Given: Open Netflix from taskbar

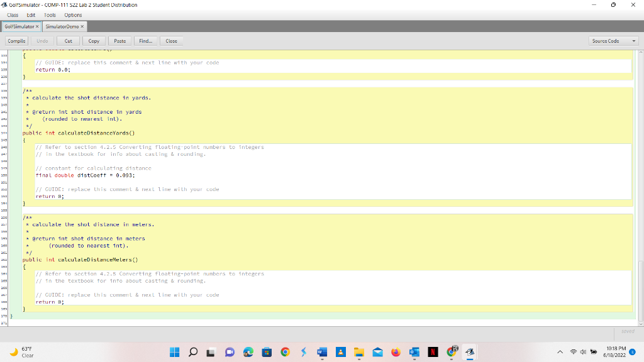Looking at the screenshot, I should pos(433,352).
